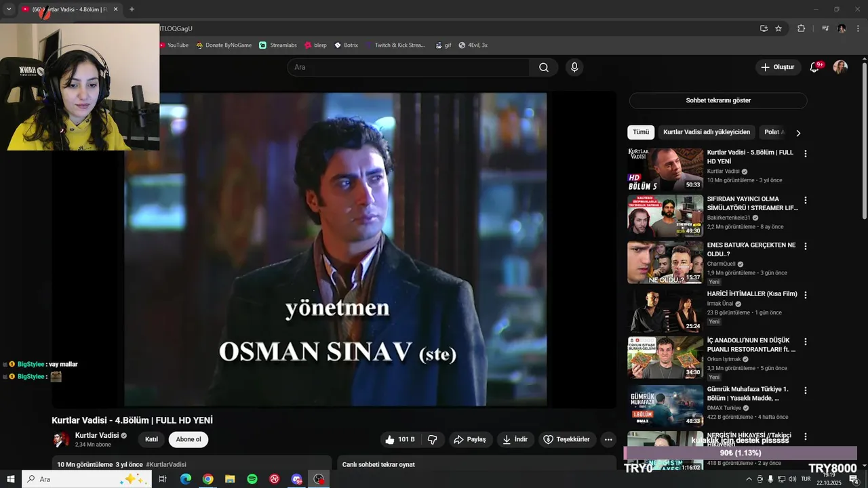The width and height of the screenshot is (868, 488).
Task: Show hidden system tray icons
Action: click(x=749, y=479)
